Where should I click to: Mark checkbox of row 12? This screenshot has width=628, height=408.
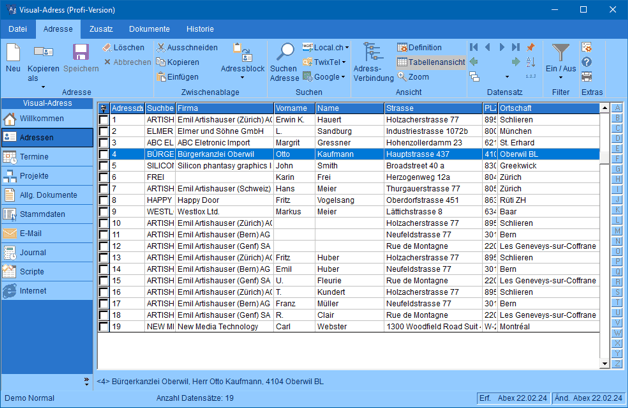tap(104, 246)
